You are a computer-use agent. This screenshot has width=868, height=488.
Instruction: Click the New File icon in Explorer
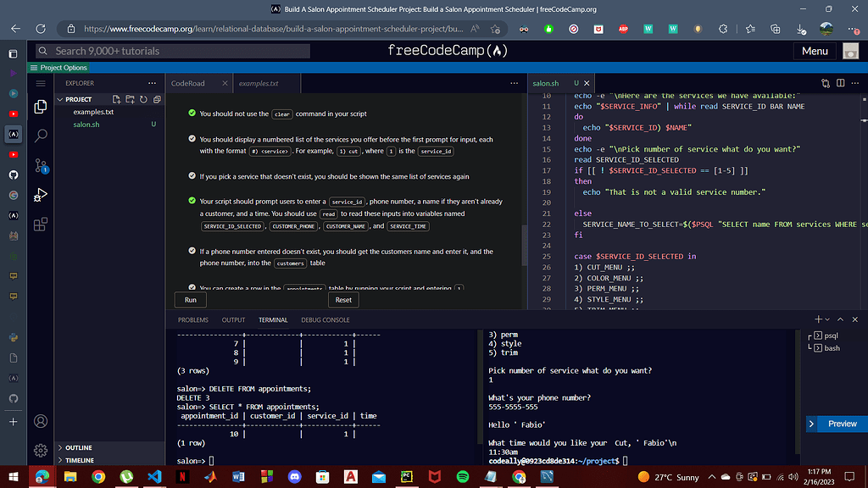coord(118,99)
